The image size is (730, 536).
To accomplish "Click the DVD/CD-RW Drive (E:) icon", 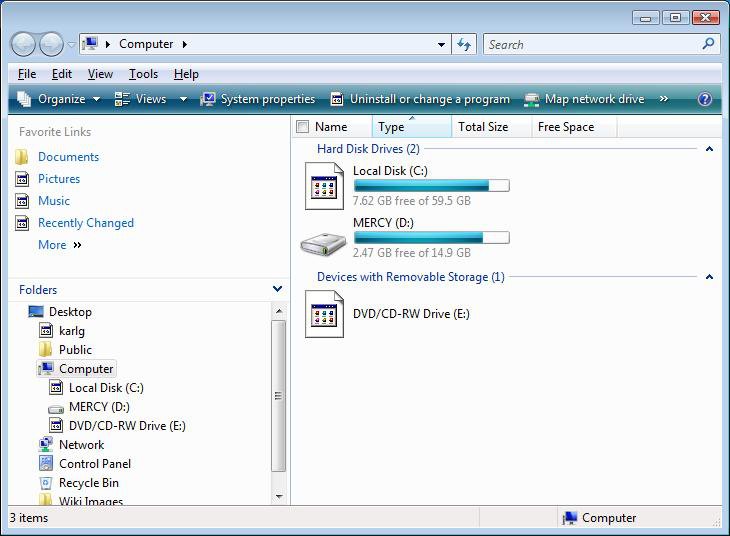I will tap(324, 314).
